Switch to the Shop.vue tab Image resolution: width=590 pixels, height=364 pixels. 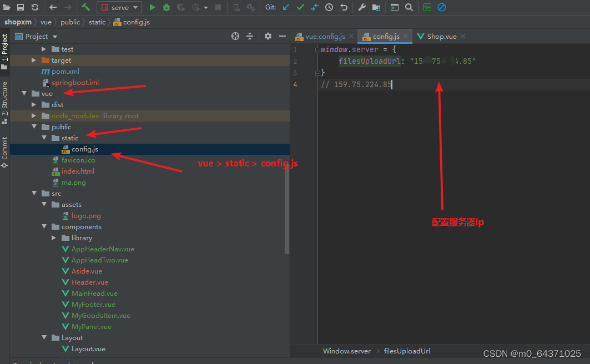point(440,36)
